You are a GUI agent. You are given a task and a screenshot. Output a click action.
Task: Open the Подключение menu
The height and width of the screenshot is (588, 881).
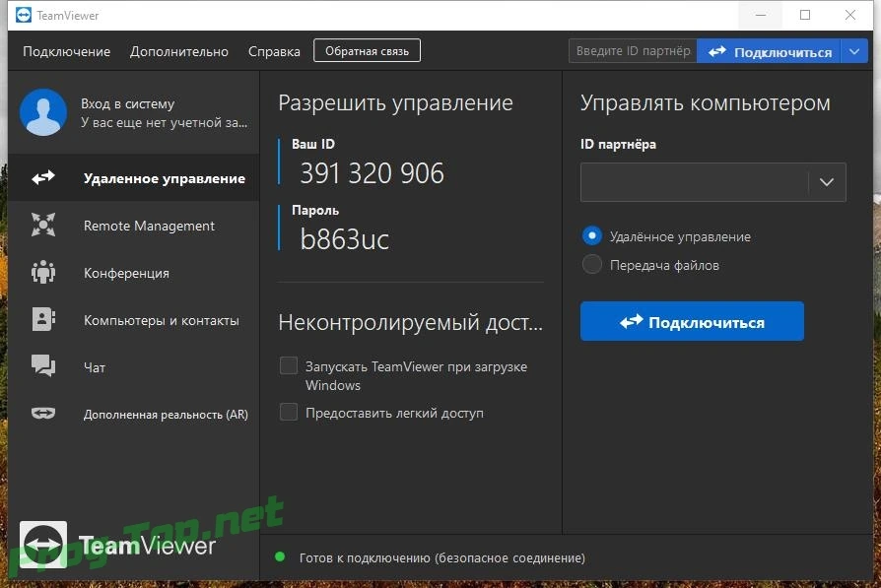[66, 51]
